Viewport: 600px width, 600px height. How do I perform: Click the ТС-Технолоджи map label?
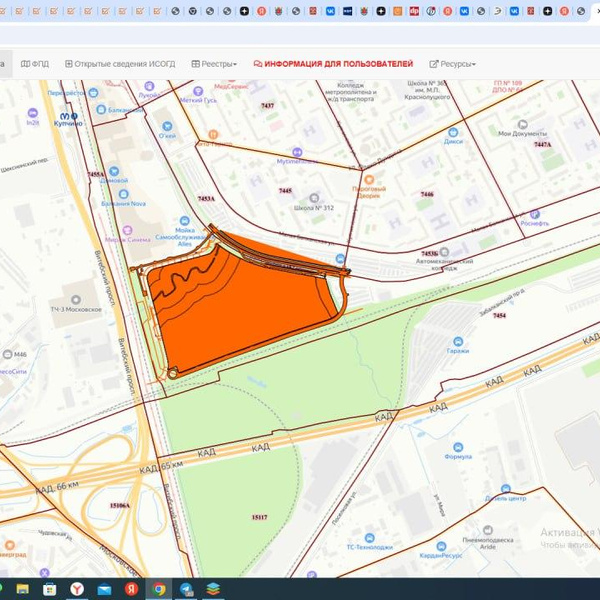[x=369, y=546]
